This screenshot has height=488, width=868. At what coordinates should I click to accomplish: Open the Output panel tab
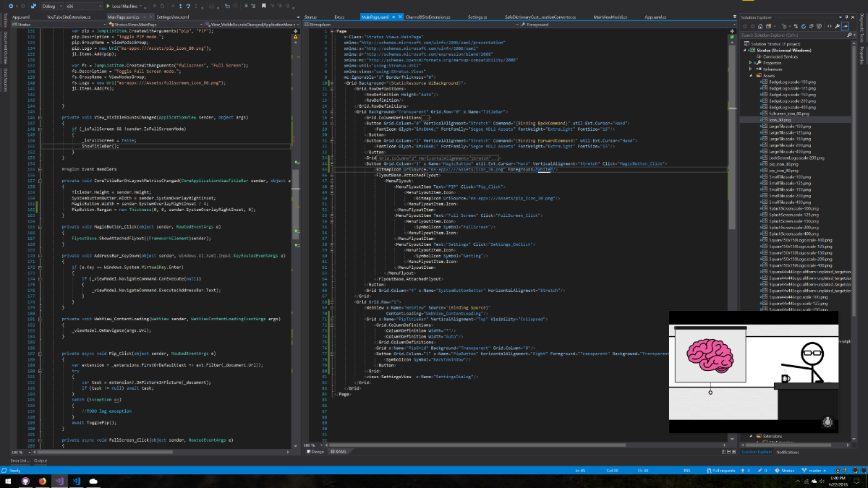(41, 461)
